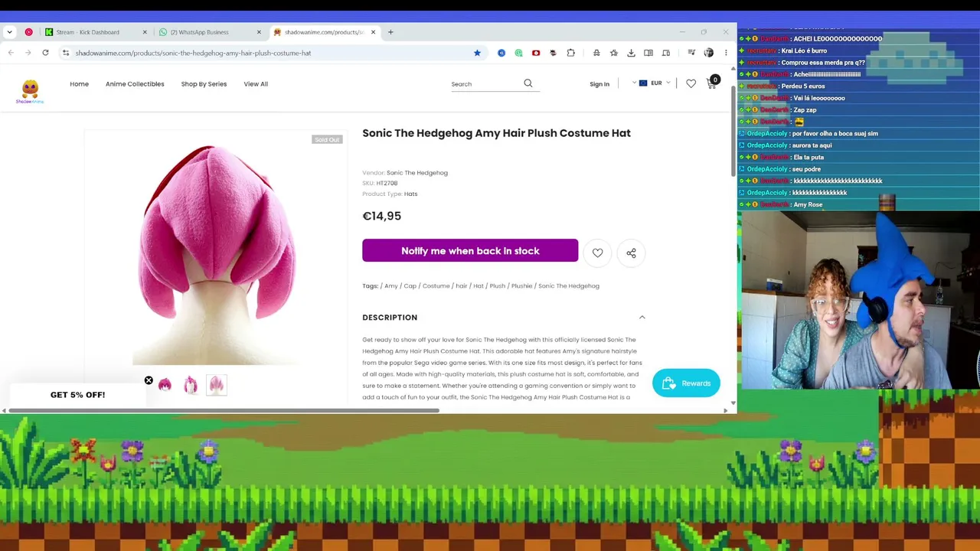This screenshot has width=980, height=551.
Task: Open the ShadowAnime logo home link
Action: click(30, 90)
